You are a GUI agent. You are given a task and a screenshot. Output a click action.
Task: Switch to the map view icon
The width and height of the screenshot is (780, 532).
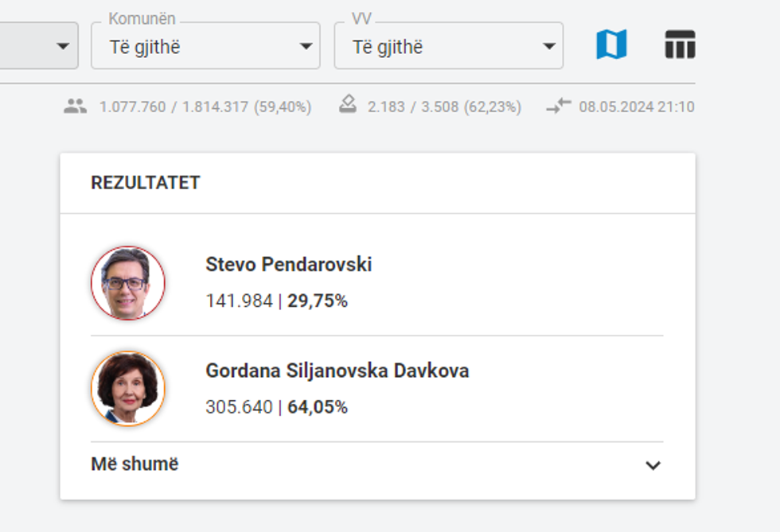[611, 45]
